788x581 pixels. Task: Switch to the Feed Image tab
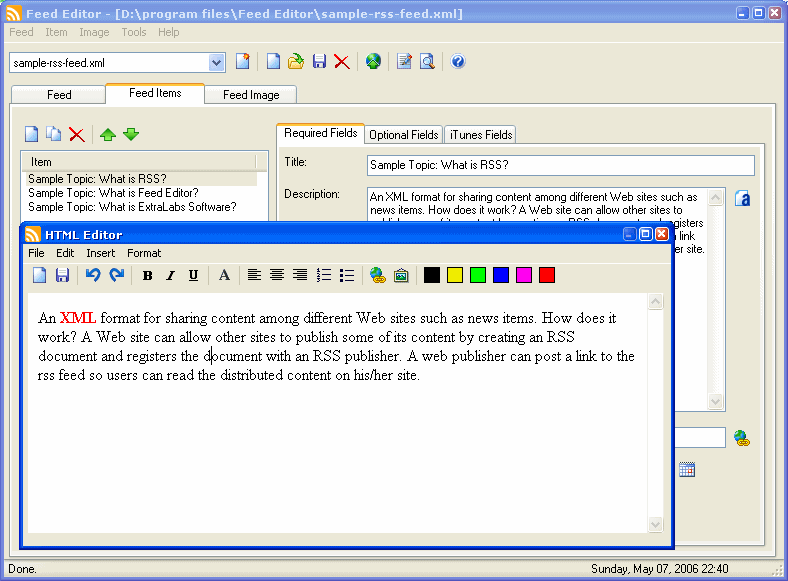pos(250,95)
